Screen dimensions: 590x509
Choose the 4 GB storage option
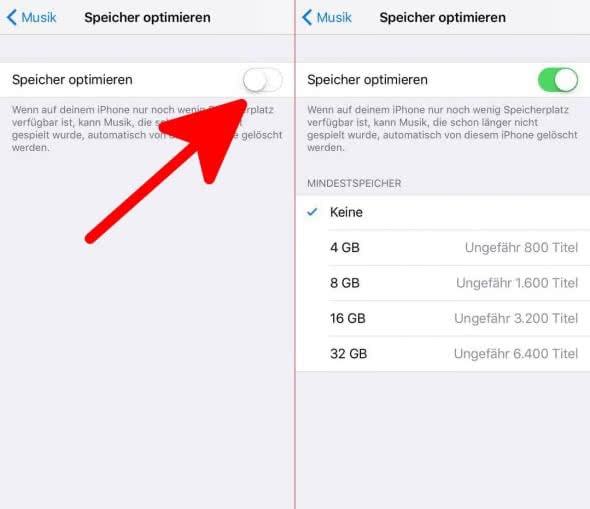443,248
